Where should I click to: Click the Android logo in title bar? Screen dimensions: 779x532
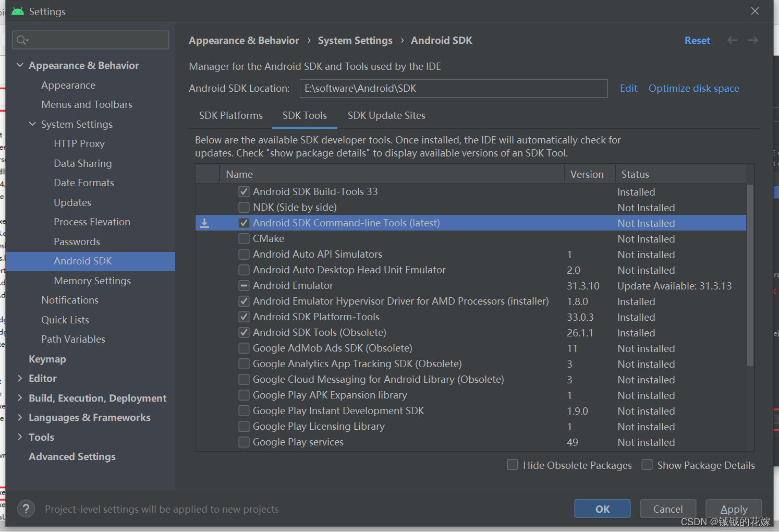point(18,11)
